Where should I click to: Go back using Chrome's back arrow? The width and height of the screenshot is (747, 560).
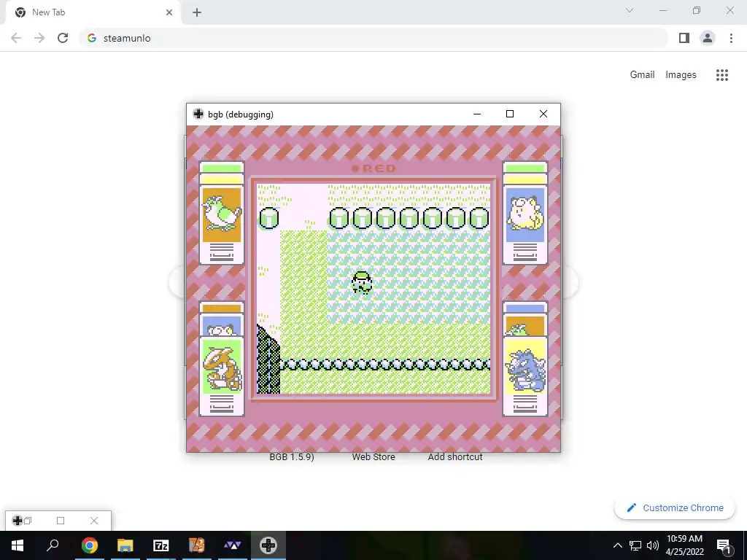[16, 38]
